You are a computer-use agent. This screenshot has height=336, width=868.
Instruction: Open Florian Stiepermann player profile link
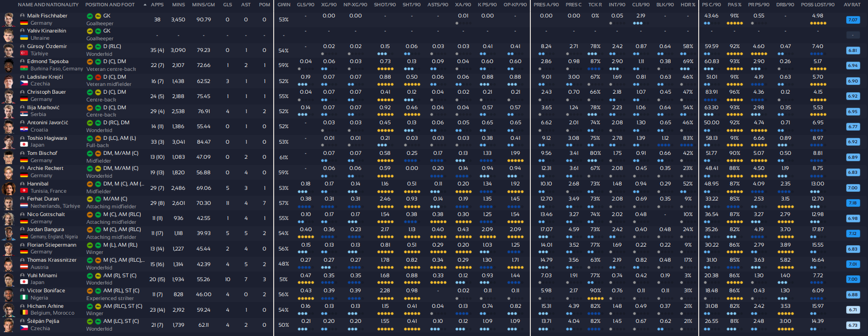click(x=52, y=245)
